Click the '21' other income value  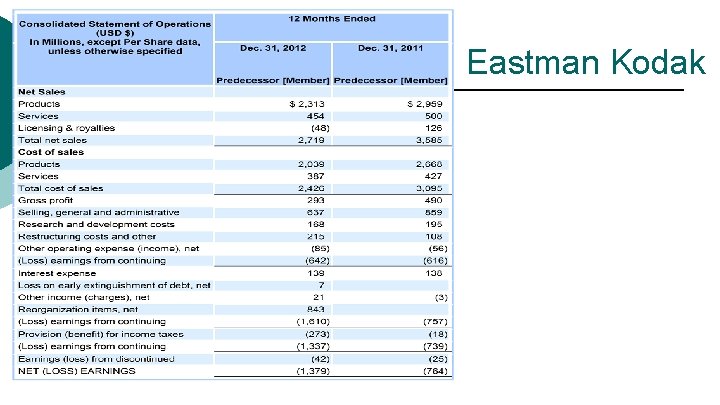click(319, 297)
